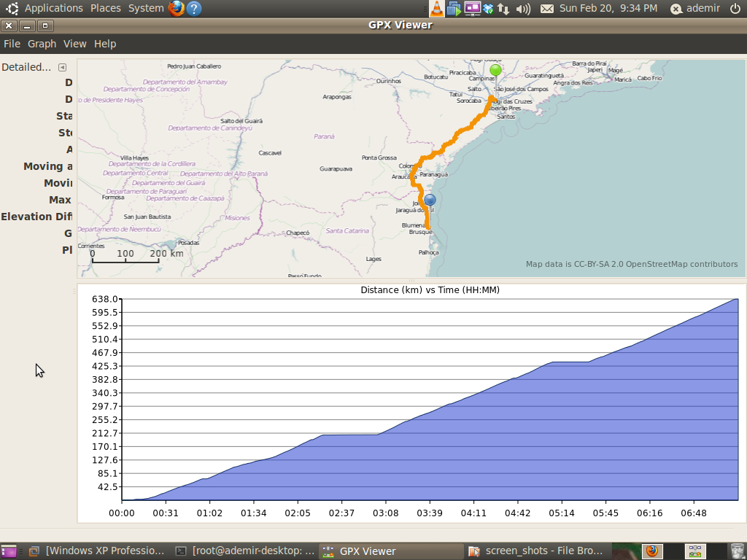
Task: Click the blue end marker on map
Action: click(x=430, y=200)
